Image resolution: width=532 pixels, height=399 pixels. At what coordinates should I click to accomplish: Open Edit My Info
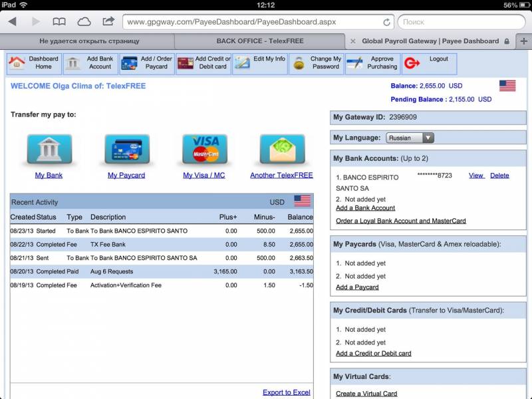coord(260,63)
